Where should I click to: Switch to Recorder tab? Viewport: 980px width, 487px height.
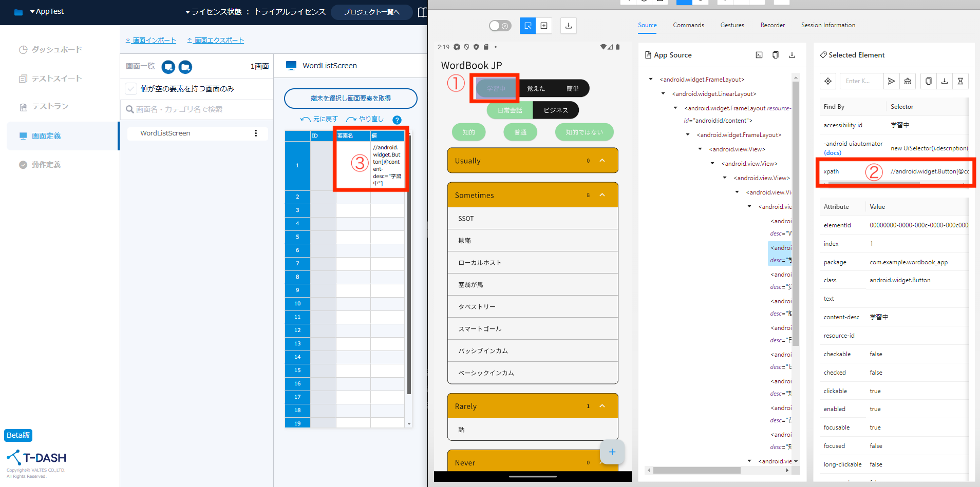click(772, 25)
